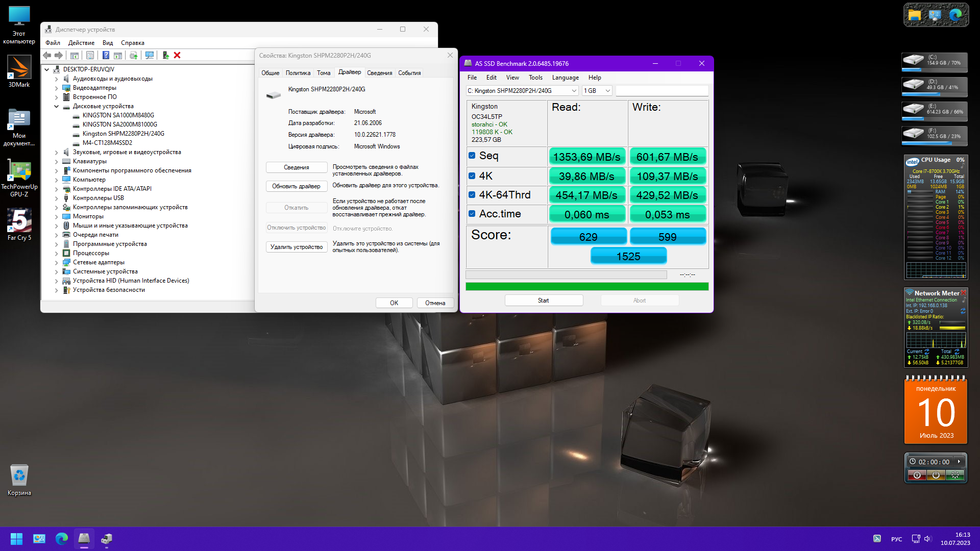Click the Properties toolbar icon
980x551 pixels.
coord(90,55)
